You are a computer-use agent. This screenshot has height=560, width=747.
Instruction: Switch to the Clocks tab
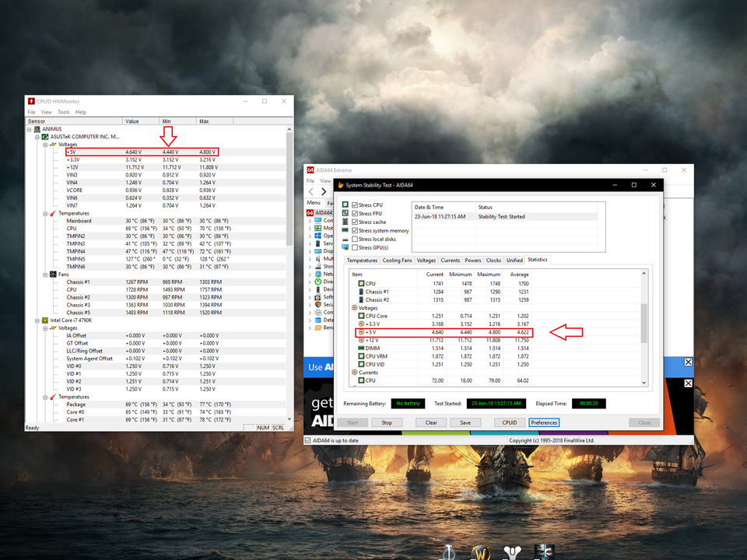pos(493,261)
